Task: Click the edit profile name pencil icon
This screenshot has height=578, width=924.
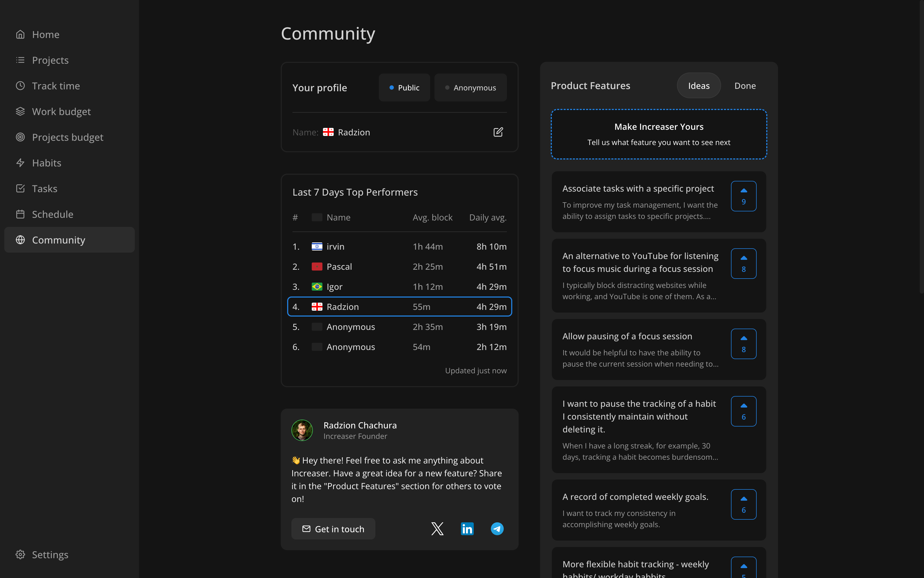Action: coord(498,132)
